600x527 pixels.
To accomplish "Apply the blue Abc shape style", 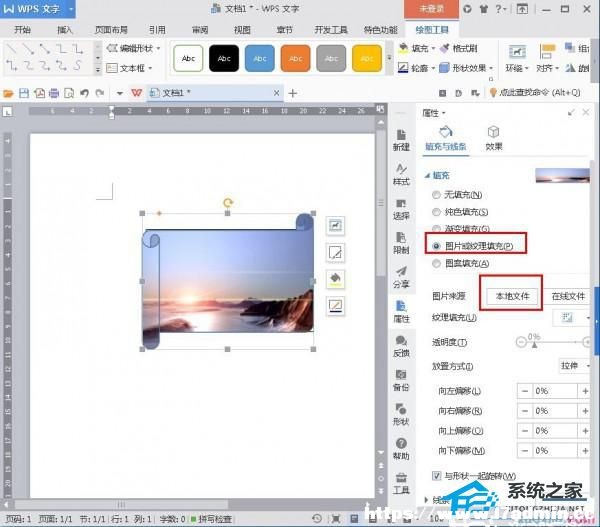I will [x=260, y=58].
